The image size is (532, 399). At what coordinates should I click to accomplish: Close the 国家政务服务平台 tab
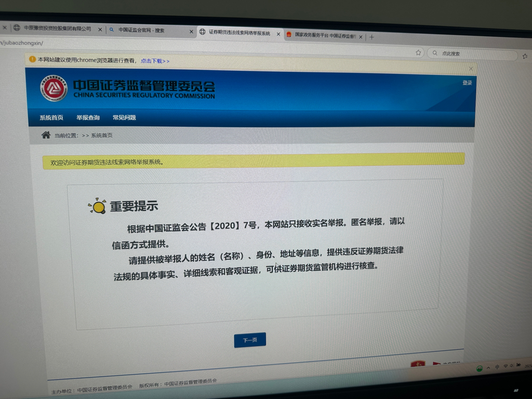(x=361, y=37)
